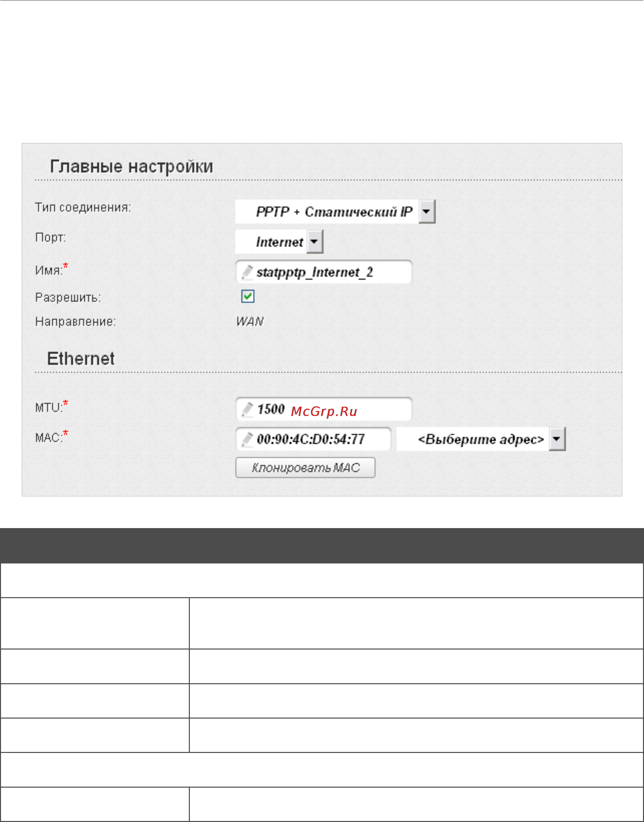
Task: Click the pencil icon in the Имя field
Action: pyautogui.click(x=247, y=272)
